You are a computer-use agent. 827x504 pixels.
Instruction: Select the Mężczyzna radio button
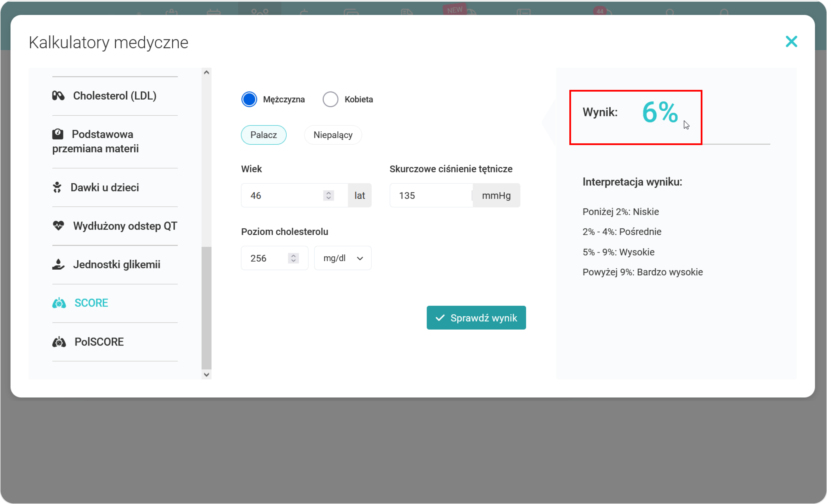click(249, 99)
